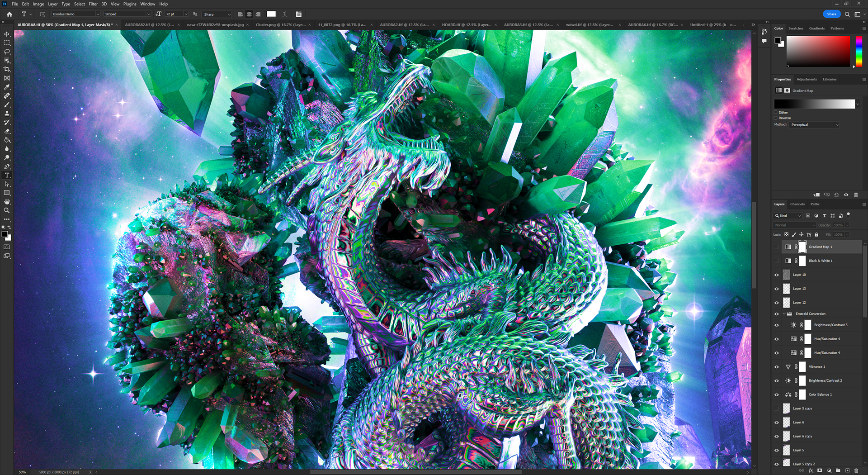868x475 pixels.
Task: Toggle Quick Mask mode icon
Action: click(7, 247)
